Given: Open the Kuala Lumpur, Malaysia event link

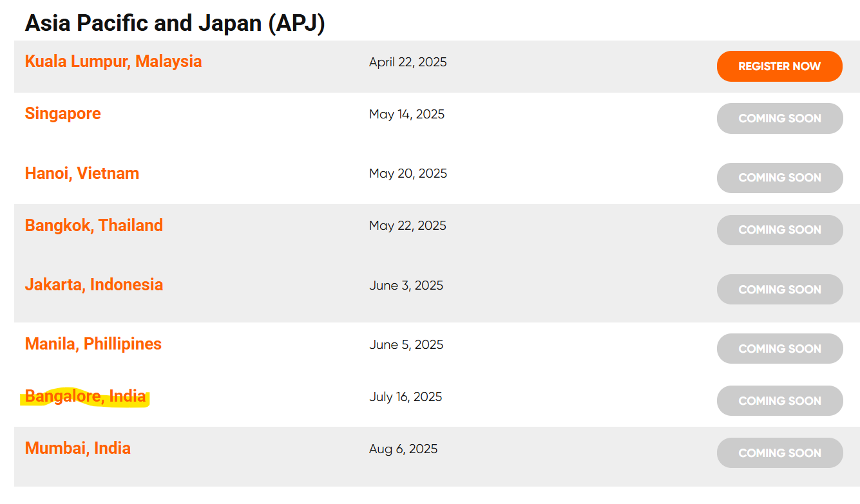Looking at the screenshot, I should coord(113,62).
